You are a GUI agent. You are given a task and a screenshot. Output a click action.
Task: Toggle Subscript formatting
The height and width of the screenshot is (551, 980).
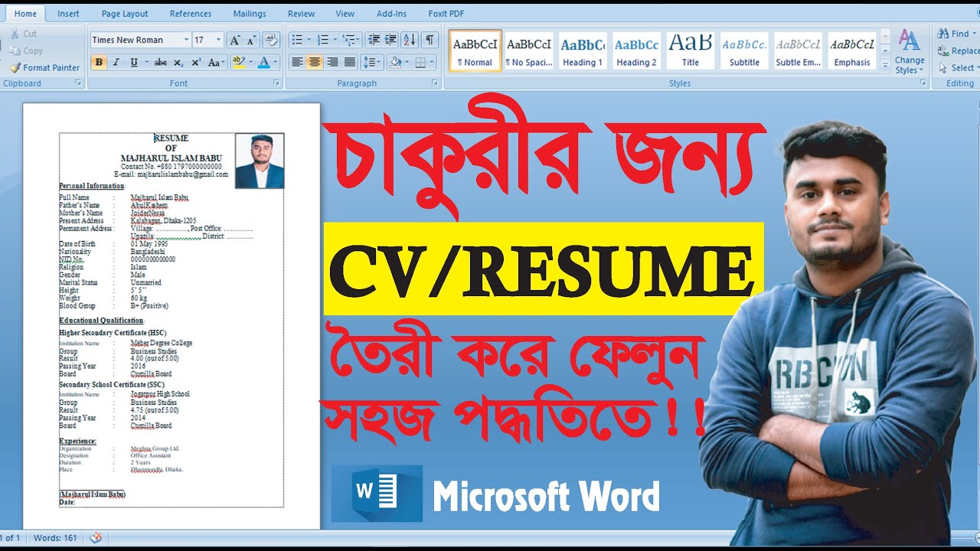pyautogui.click(x=178, y=62)
